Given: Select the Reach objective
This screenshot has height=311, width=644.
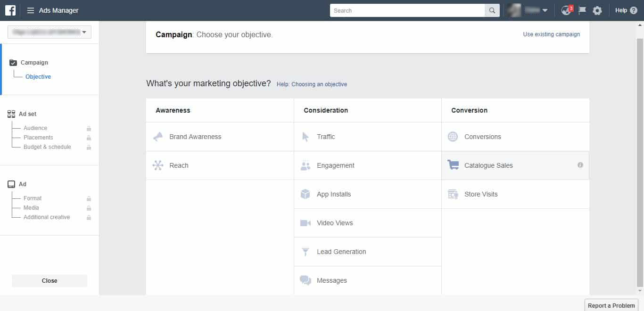Looking at the screenshot, I should click(220, 165).
